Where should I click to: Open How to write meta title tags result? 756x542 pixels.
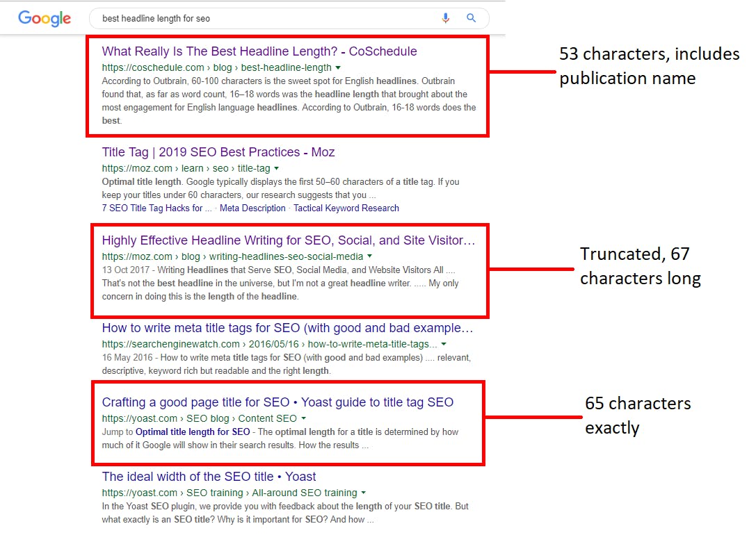pyautogui.click(x=287, y=328)
